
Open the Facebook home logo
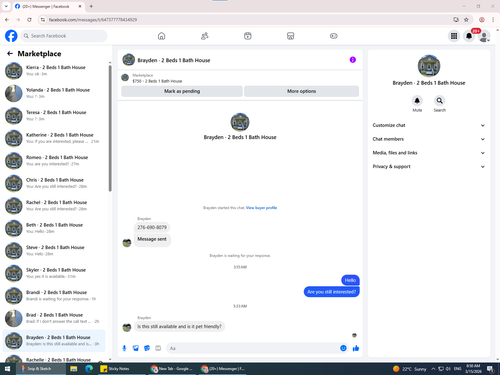pos(11,36)
